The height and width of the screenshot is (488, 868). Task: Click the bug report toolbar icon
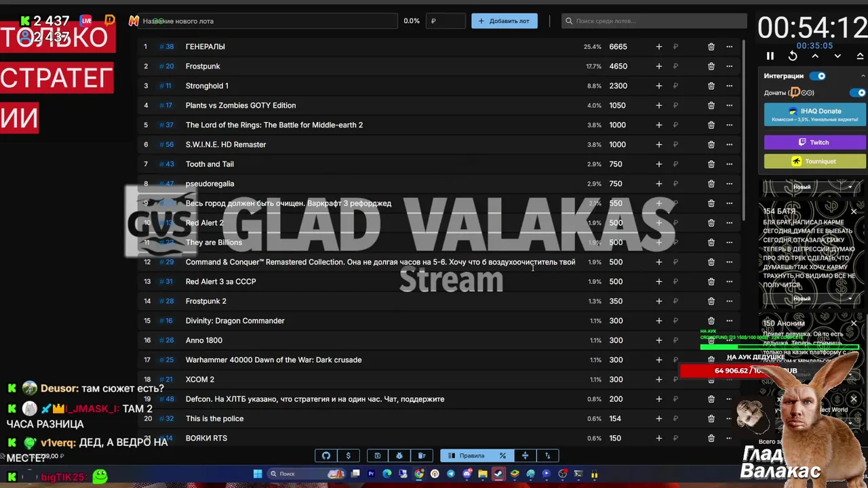(x=399, y=456)
